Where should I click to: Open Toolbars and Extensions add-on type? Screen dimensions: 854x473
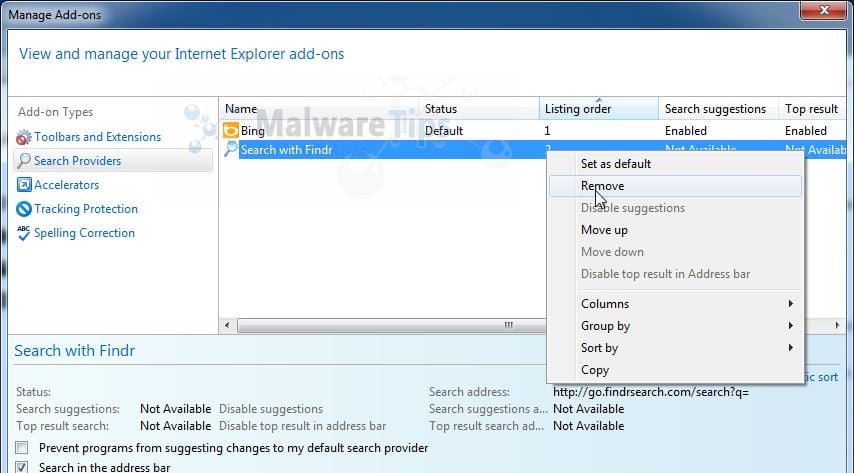(97, 137)
